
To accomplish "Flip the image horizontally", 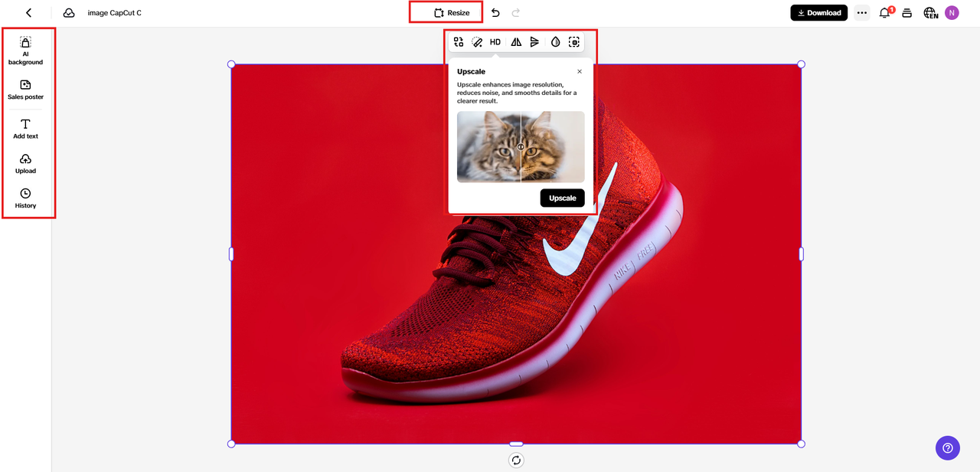I will (x=516, y=42).
